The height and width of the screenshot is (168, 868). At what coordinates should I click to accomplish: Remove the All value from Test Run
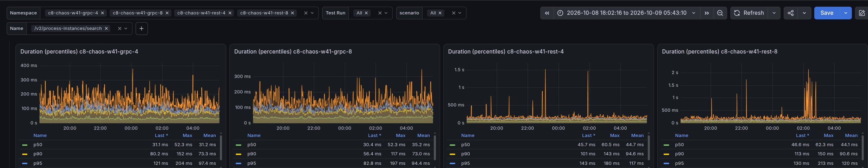tap(366, 13)
